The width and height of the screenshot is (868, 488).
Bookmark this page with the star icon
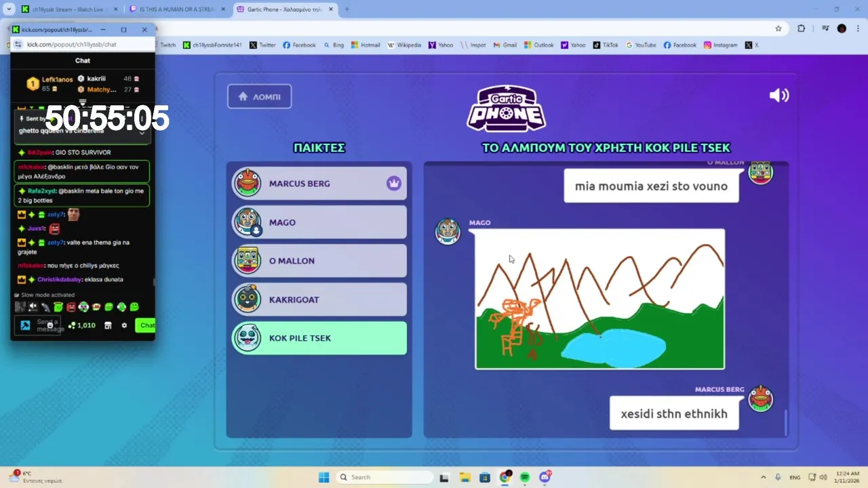778,28
